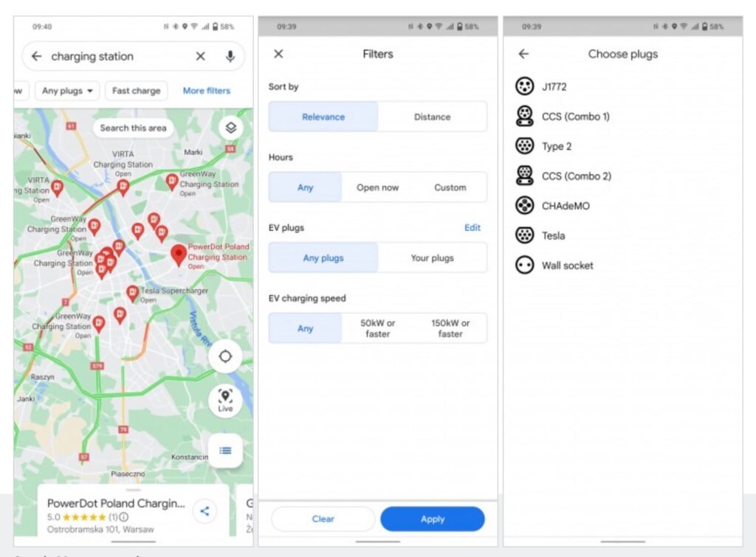This screenshot has height=557, width=756.
Task: Close the Filters screen
Action: (278, 54)
